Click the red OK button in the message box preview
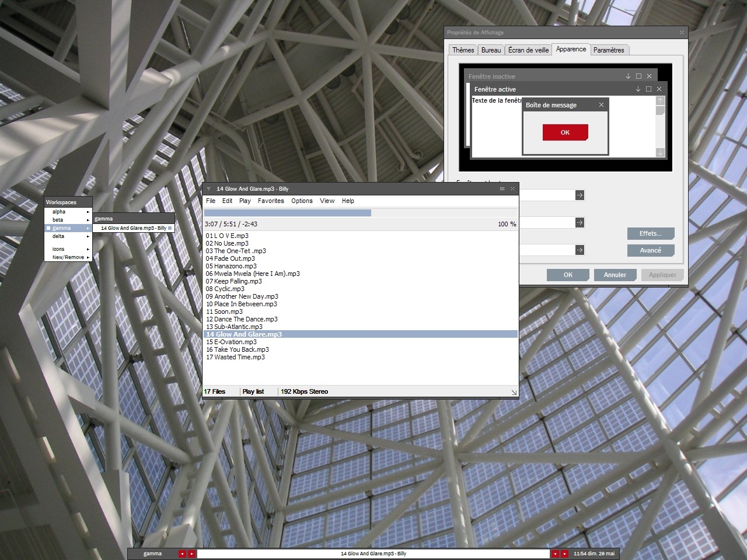The height and width of the screenshot is (560, 747). pyautogui.click(x=565, y=132)
